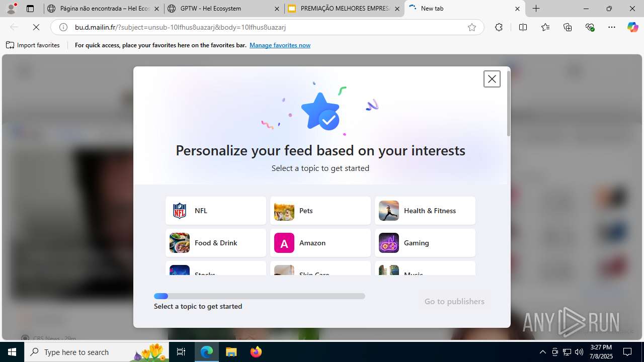
Task: Open Settings and more ellipsis menu
Action: point(612,27)
